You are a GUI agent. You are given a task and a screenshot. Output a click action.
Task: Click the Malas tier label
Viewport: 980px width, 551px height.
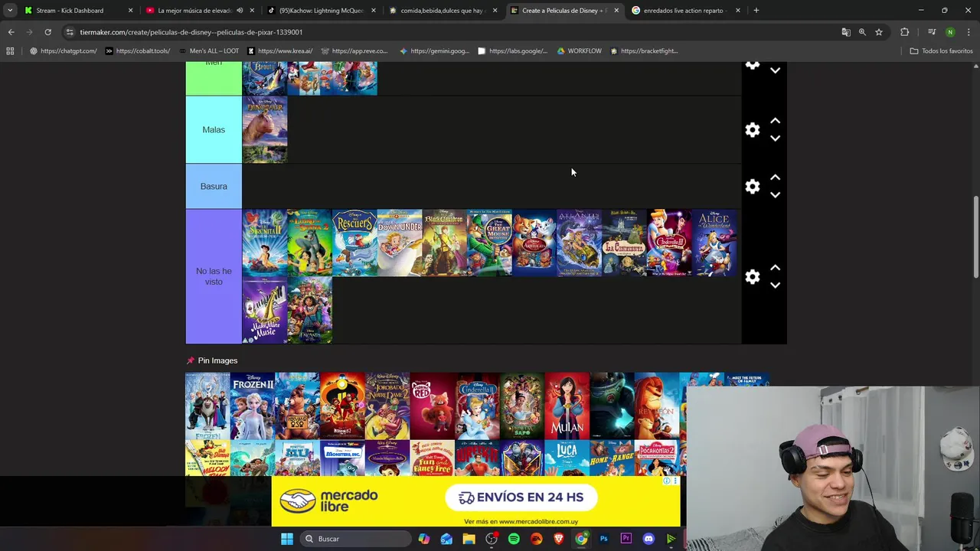click(214, 129)
